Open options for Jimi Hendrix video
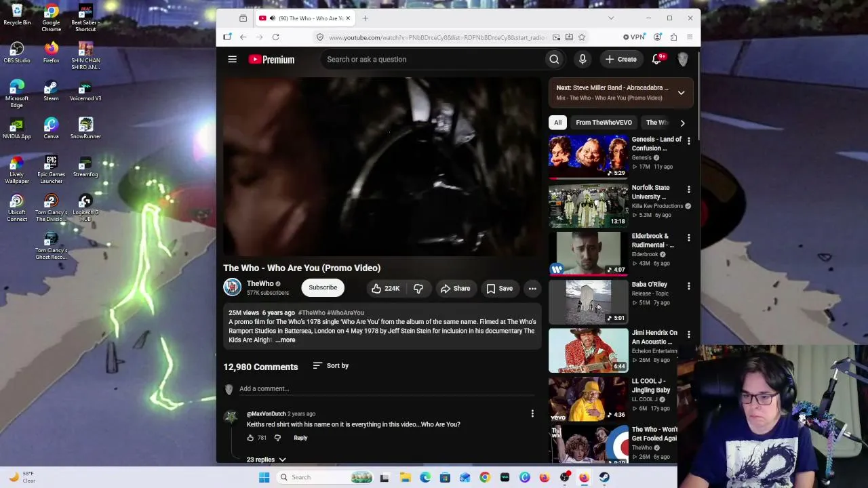The width and height of the screenshot is (868, 488). pos(688,334)
